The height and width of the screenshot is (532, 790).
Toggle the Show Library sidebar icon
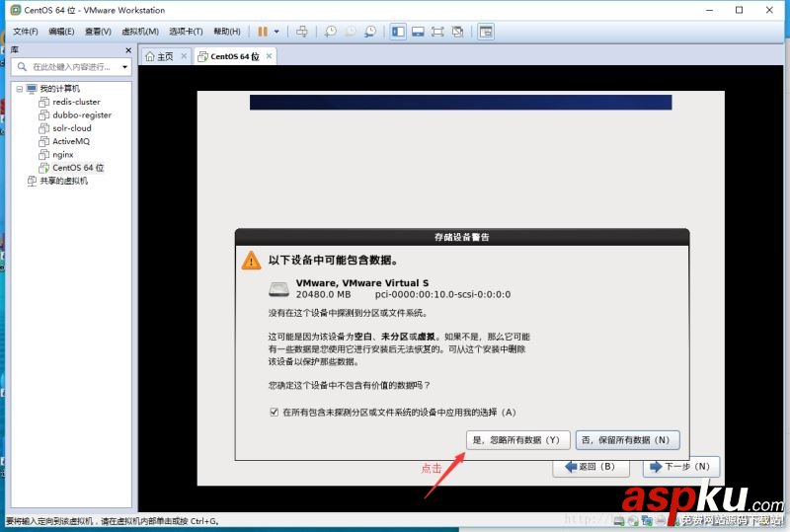pos(398,32)
